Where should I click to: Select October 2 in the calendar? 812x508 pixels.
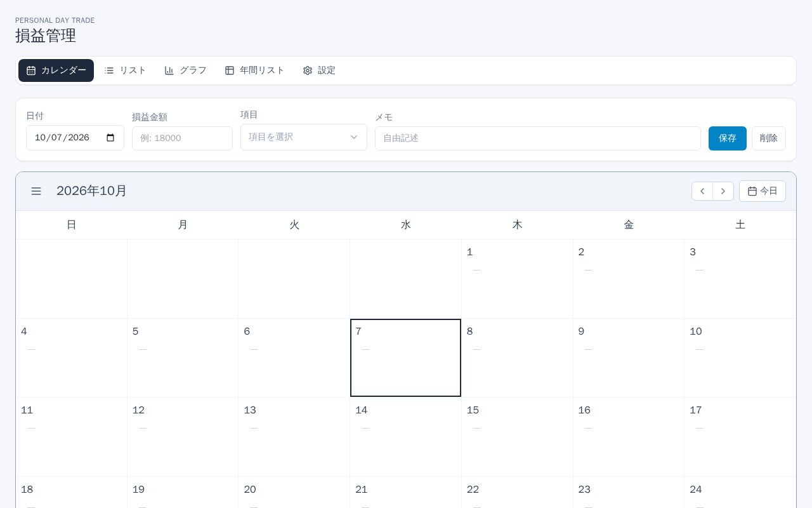coord(629,279)
